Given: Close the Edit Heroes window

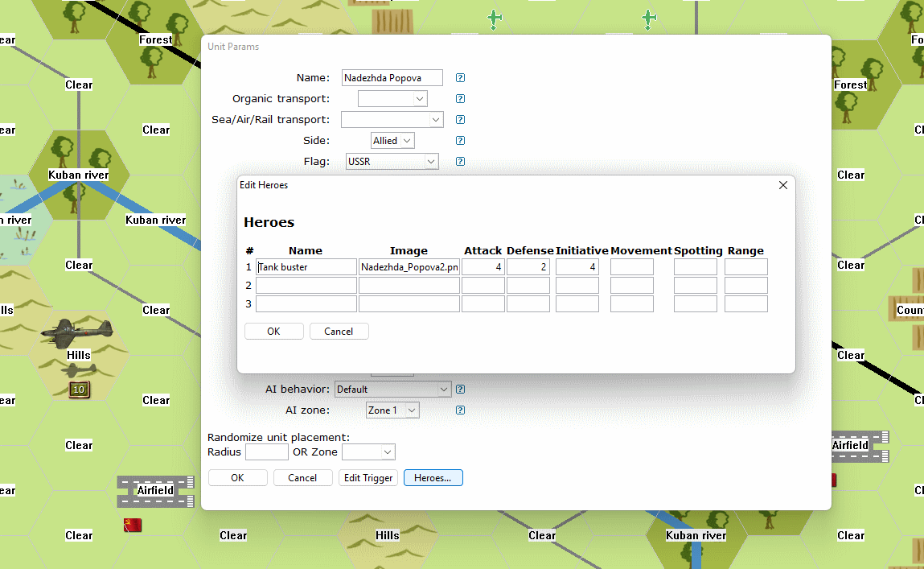Looking at the screenshot, I should click(x=783, y=185).
